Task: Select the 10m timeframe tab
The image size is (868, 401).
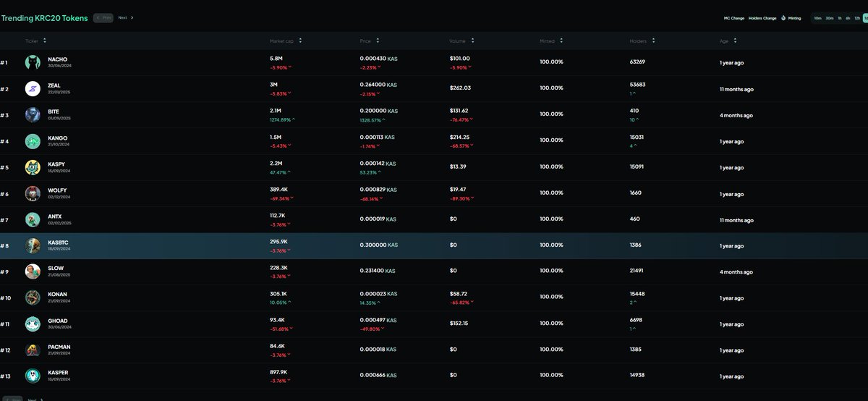Action: pos(817,17)
